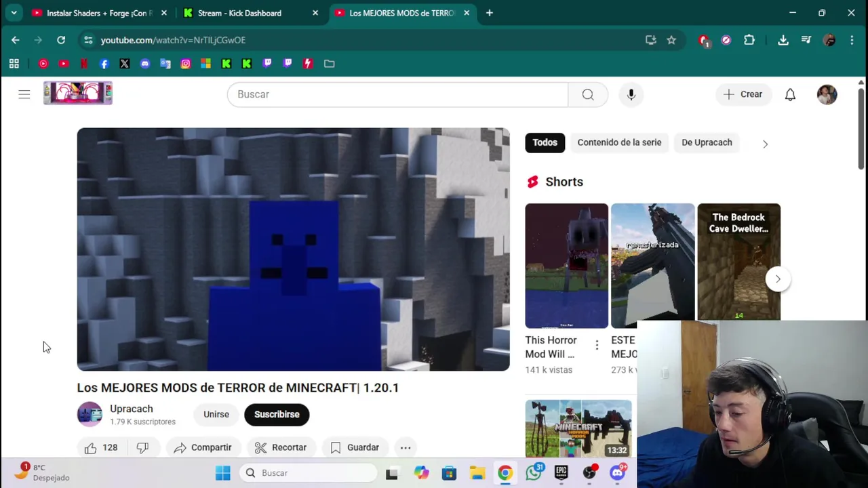868x488 pixels.
Task: Open Netflix bookmark
Action: click(x=84, y=64)
